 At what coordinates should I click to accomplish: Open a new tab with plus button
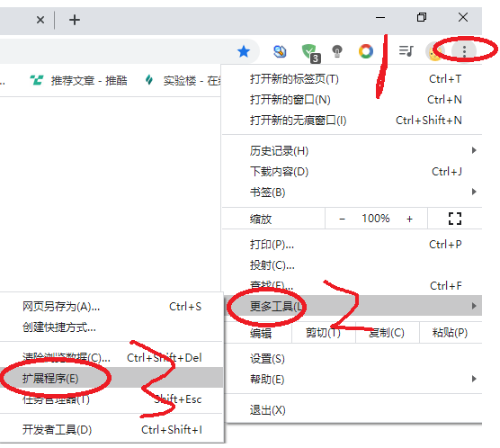tap(75, 20)
